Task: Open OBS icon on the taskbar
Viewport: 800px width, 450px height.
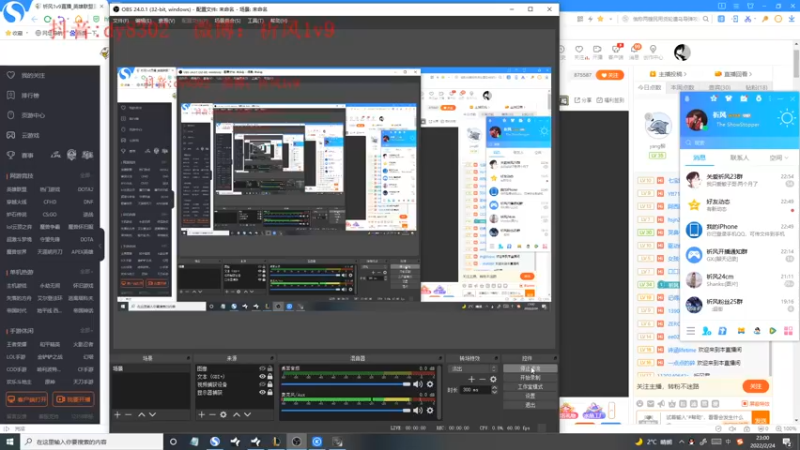Action: 296,442
